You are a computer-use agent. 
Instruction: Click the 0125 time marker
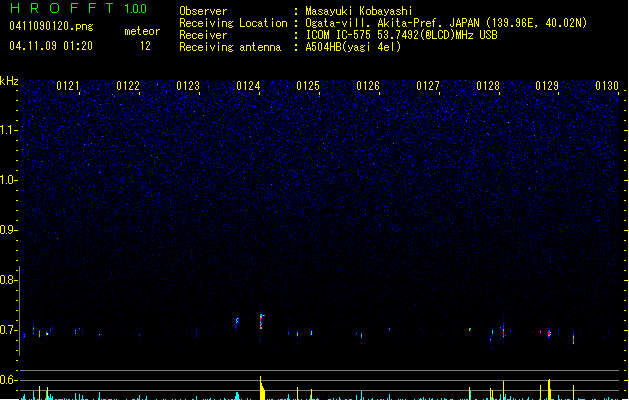pyautogui.click(x=308, y=86)
